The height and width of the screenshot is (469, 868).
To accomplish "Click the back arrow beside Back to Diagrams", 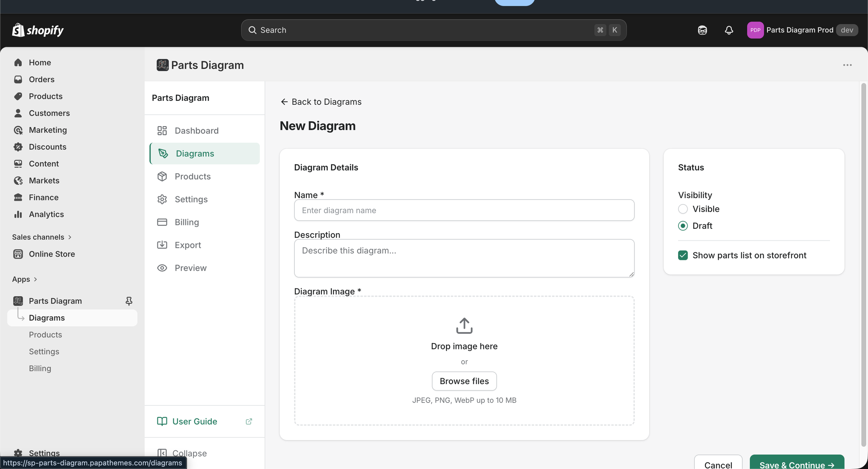I will click(284, 102).
